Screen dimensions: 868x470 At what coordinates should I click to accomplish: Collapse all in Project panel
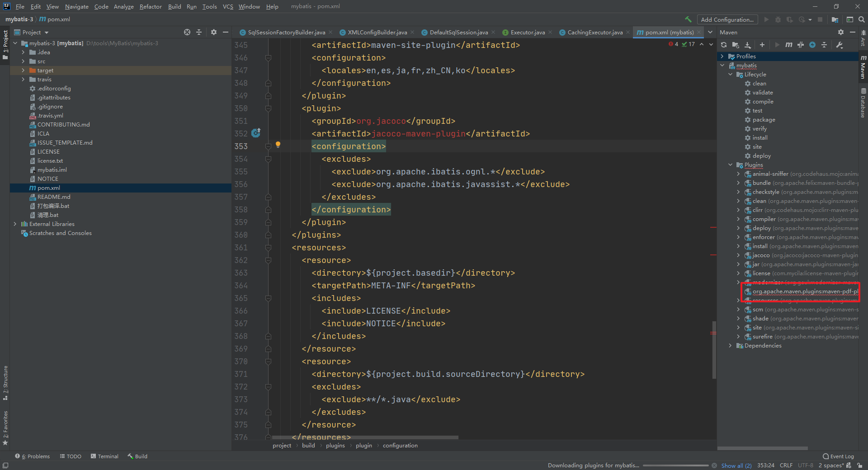tap(199, 32)
